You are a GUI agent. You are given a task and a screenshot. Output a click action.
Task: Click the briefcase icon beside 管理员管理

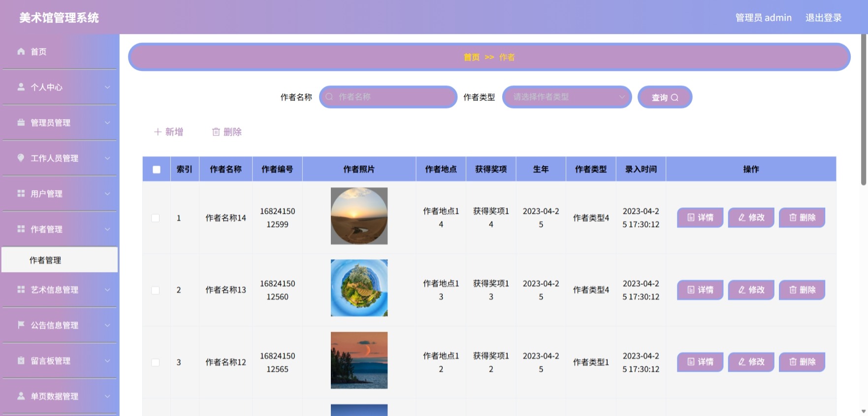21,122
